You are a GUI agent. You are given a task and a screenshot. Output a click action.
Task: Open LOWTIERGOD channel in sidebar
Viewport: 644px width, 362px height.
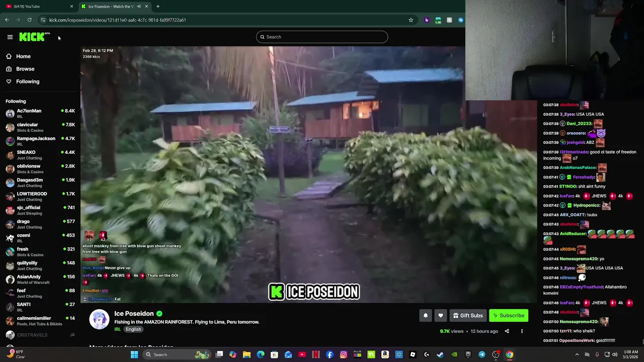[x=40, y=196]
